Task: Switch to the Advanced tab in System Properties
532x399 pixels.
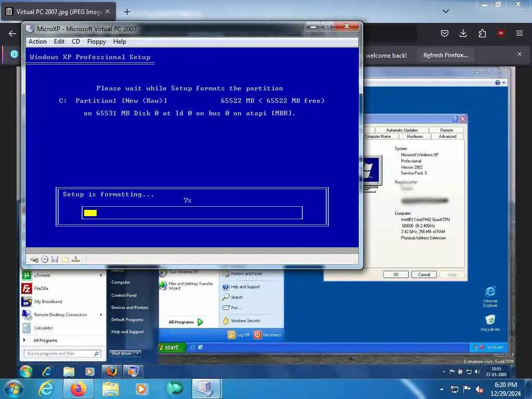Action: 447,137
